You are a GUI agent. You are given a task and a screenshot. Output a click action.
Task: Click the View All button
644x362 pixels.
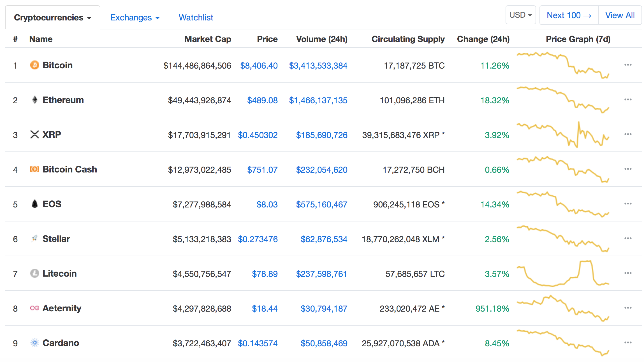pyautogui.click(x=620, y=15)
